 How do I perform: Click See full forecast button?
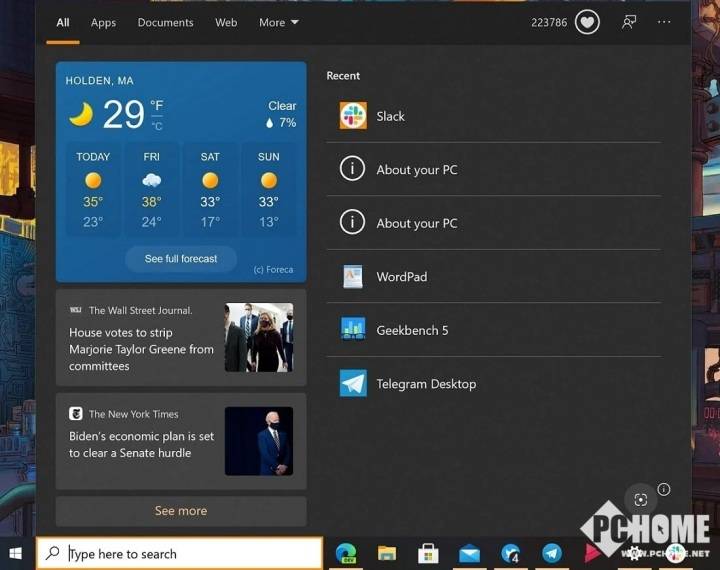pyautogui.click(x=181, y=259)
